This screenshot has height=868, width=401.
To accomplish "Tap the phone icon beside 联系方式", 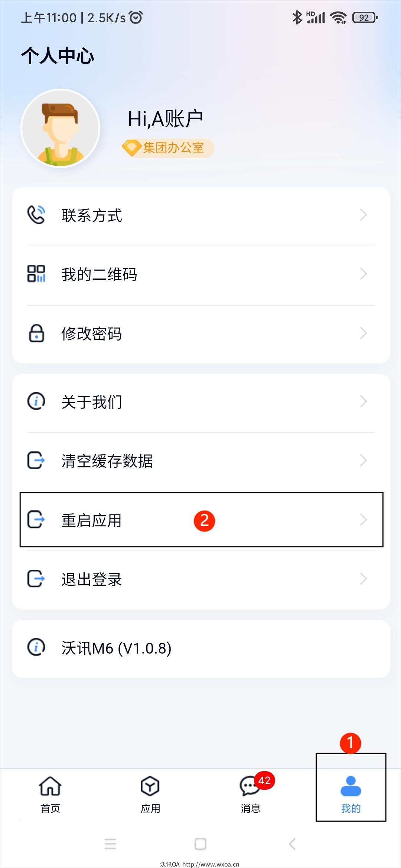I will (x=36, y=215).
